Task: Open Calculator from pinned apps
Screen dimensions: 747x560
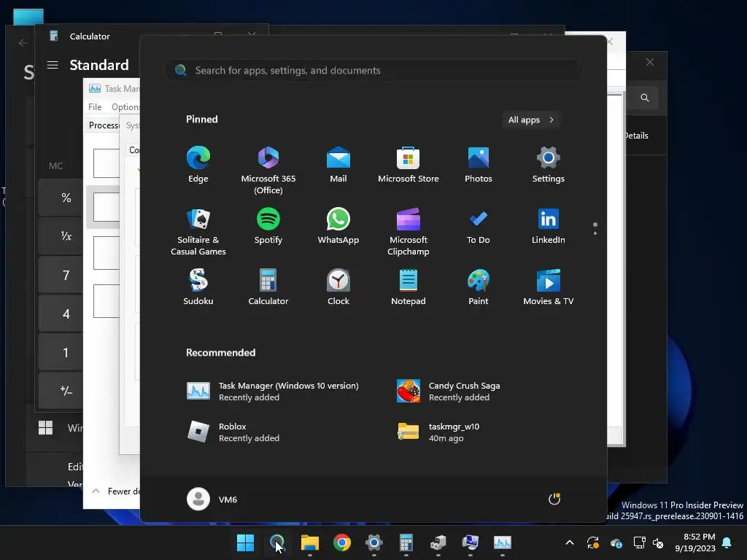Action: coord(268,287)
